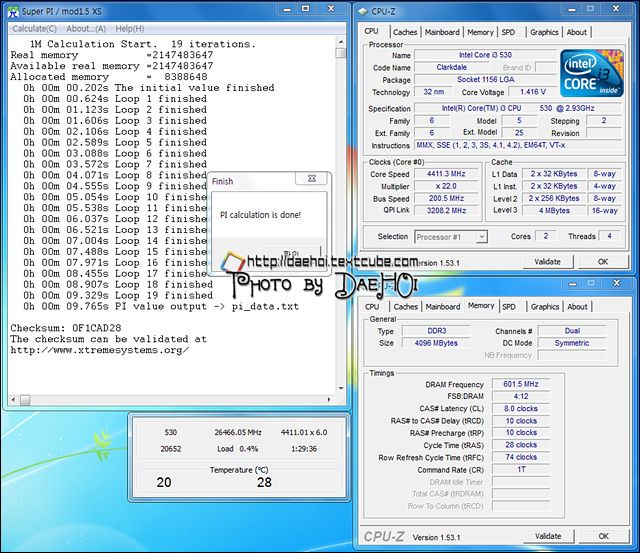Image resolution: width=640 pixels, height=553 pixels.
Task: Open Mainboard tab in lower CPU-Z window
Action: [x=443, y=306]
